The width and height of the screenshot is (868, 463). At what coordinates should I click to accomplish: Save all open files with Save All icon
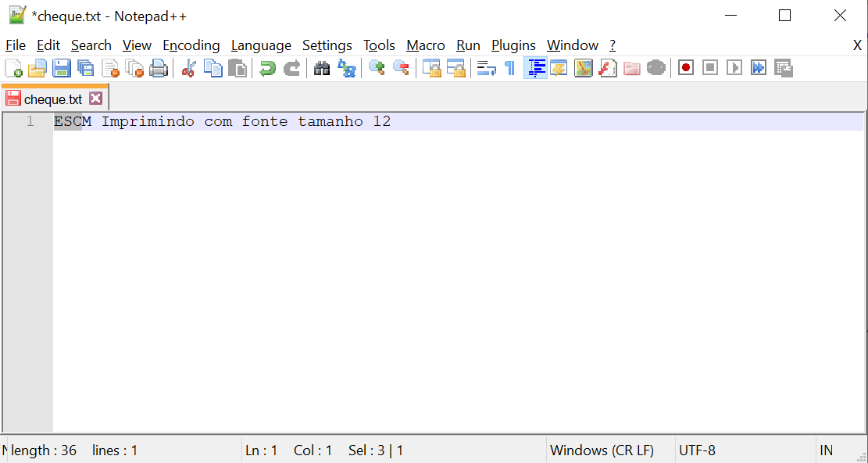[x=86, y=68]
